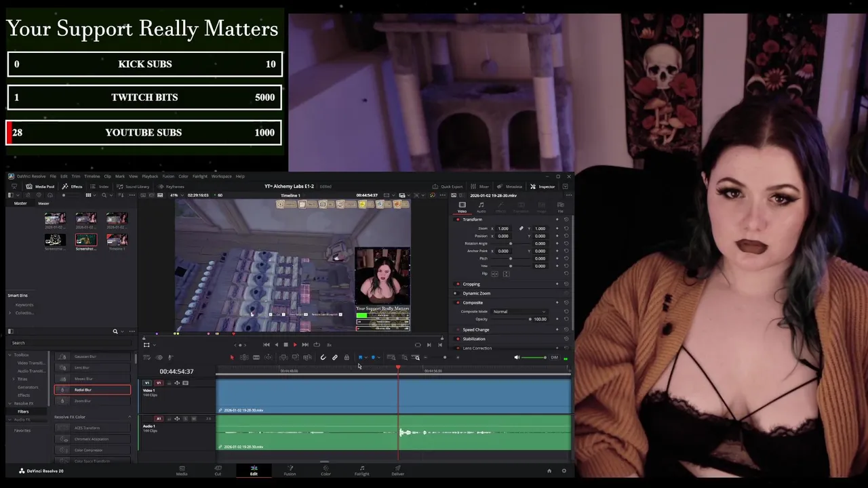
Task: Toggle the Composite section enable switch
Action: (458, 303)
